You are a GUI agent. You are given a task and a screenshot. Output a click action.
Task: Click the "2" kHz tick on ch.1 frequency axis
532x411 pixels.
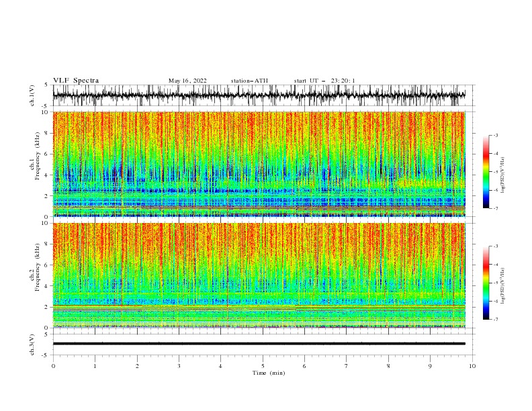(47, 196)
